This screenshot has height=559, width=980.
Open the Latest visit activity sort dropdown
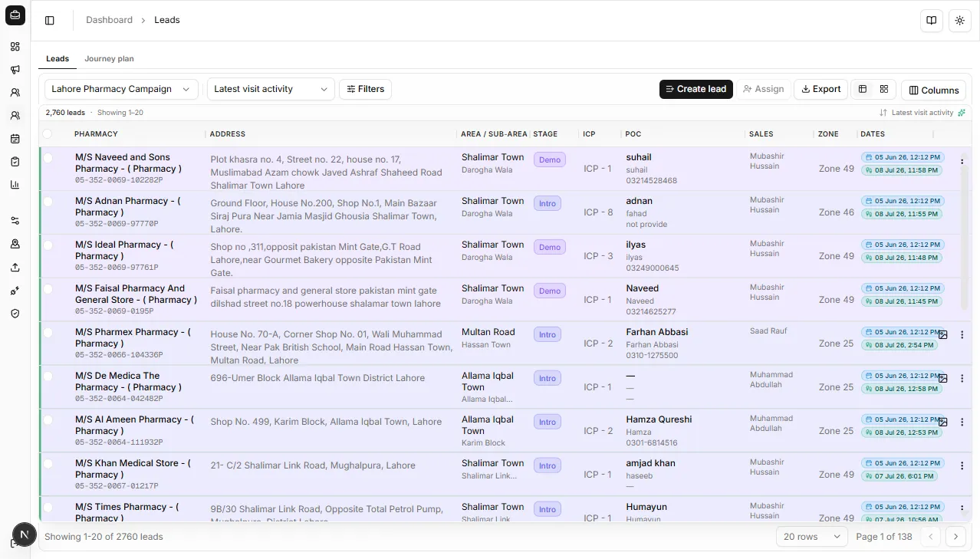pos(271,89)
